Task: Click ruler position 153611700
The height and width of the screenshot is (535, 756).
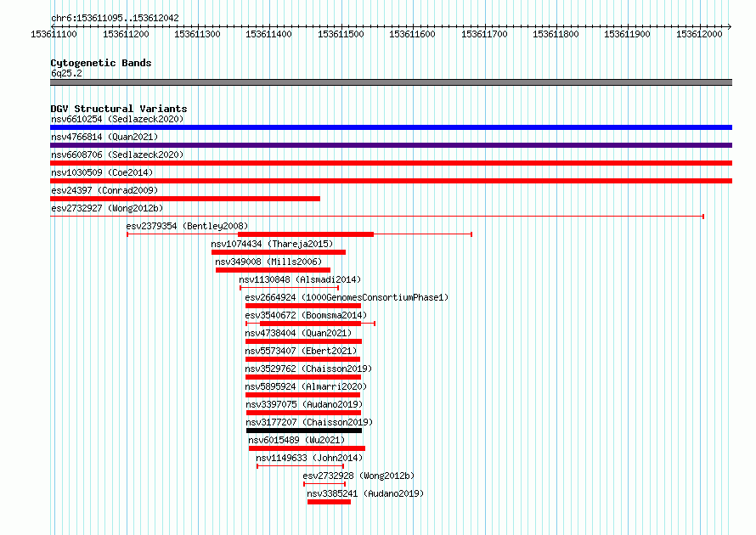Action: (484, 34)
